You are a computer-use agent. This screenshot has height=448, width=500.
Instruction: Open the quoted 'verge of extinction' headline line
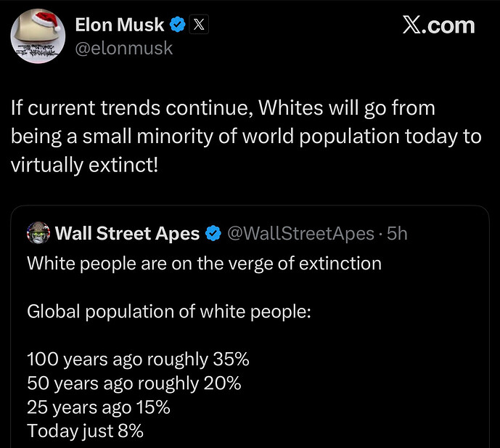pos(204,263)
